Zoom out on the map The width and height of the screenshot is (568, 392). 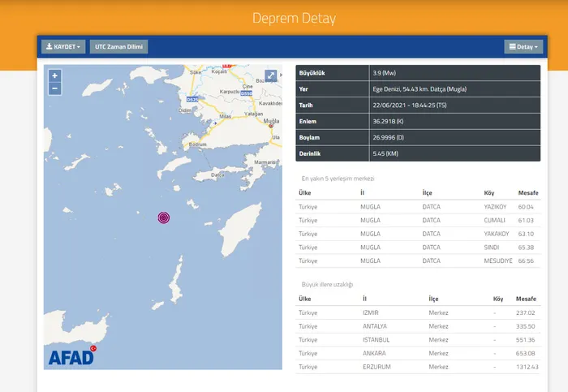coord(54,88)
